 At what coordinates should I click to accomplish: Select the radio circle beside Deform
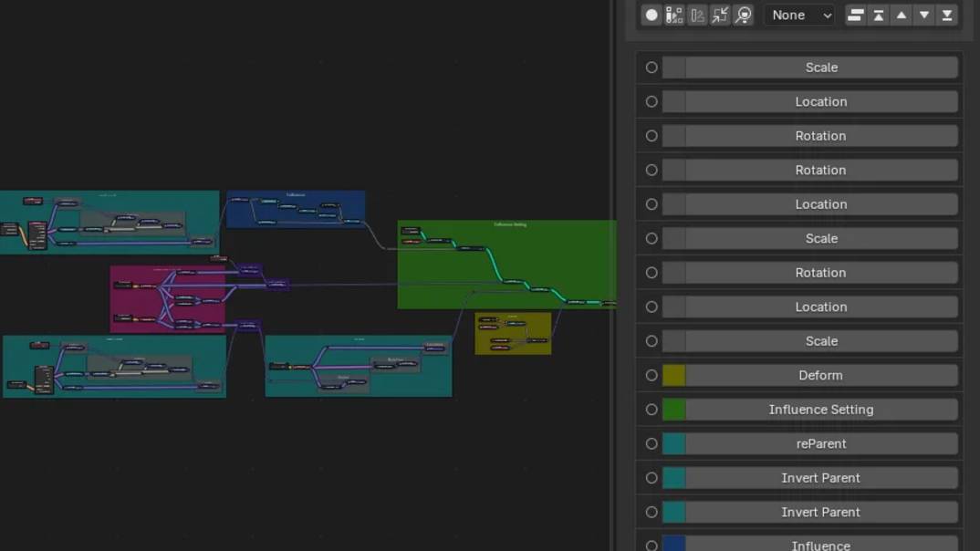tap(652, 376)
